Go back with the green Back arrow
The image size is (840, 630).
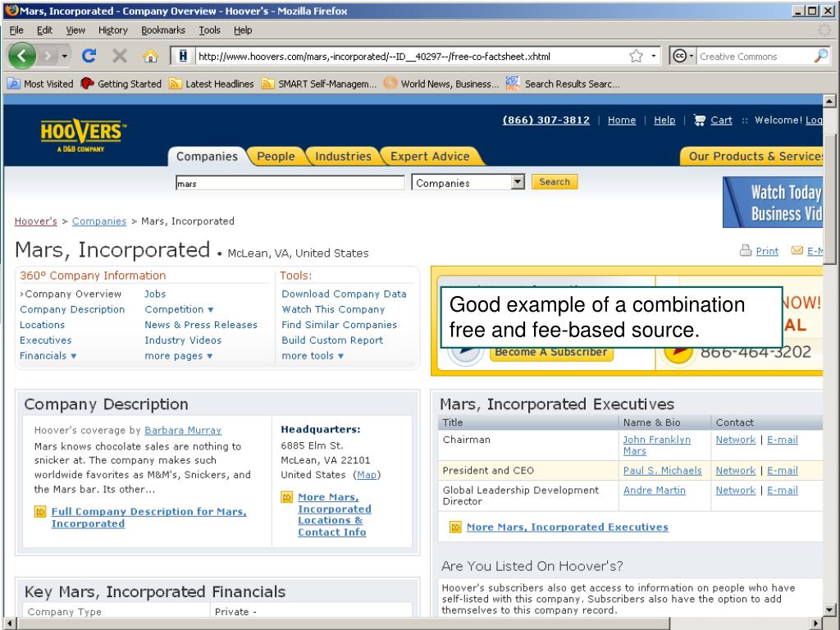(x=22, y=56)
